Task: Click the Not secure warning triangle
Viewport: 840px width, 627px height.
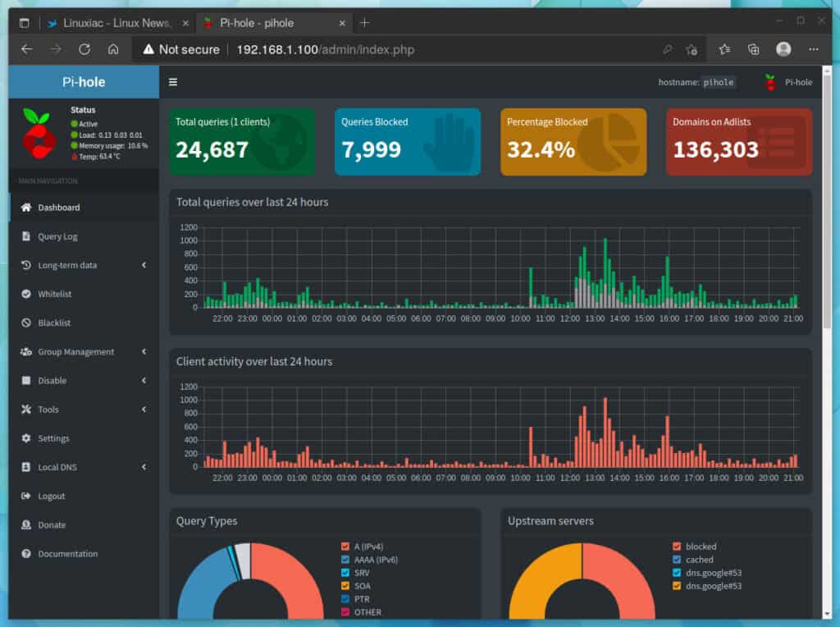Action: point(148,49)
